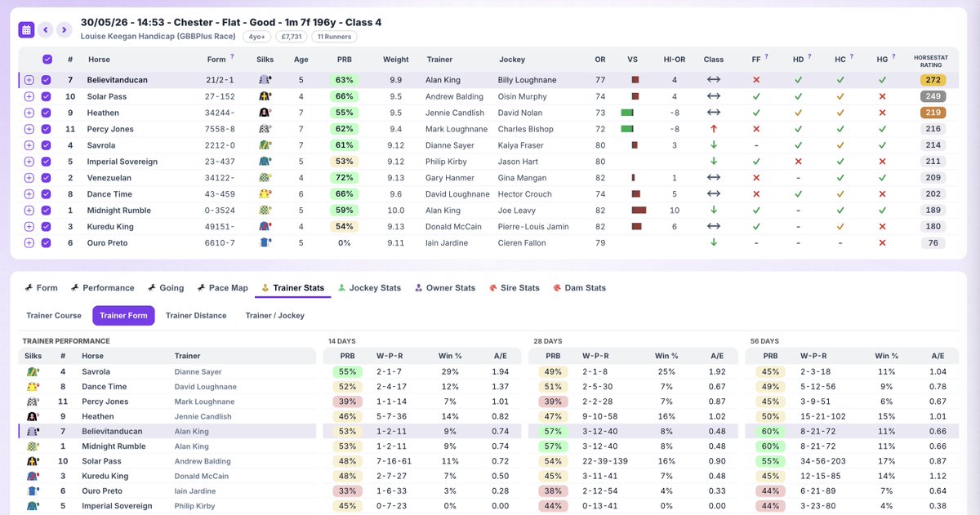
Task: Click Midnight Rumble's red VS bar
Action: [x=639, y=211]
